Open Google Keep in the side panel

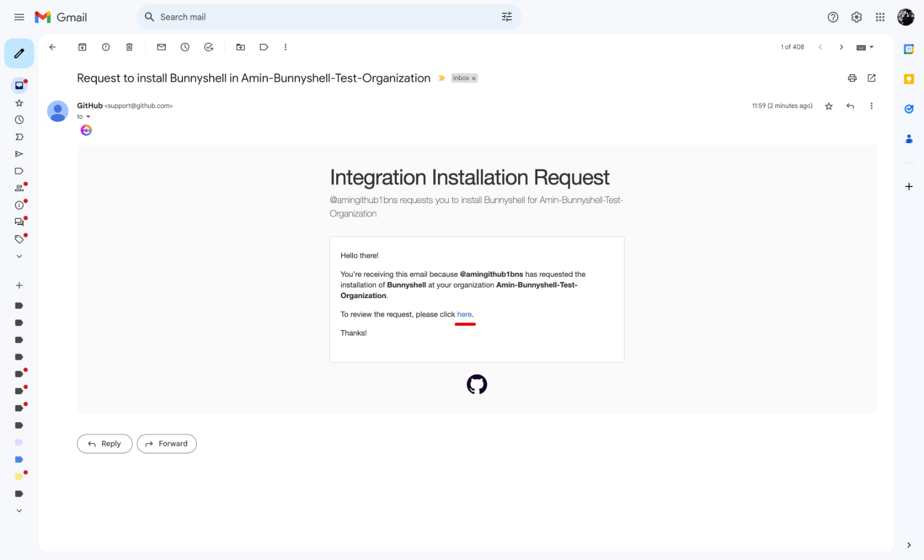(909, 79)
